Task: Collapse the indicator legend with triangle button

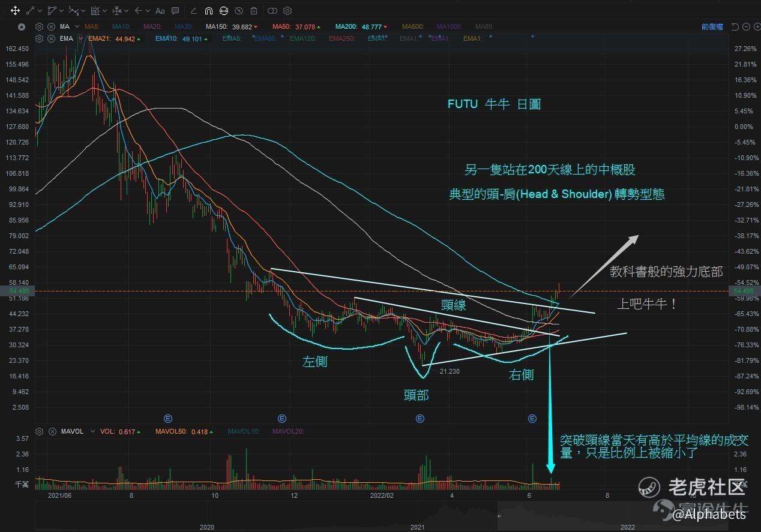Action: (x=22, y=26)
